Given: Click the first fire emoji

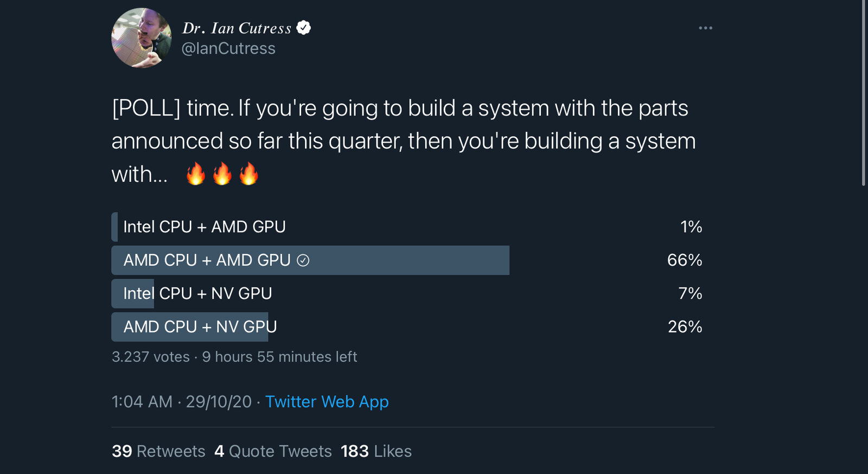Looking at the screenshot, I should click(196, 174).
